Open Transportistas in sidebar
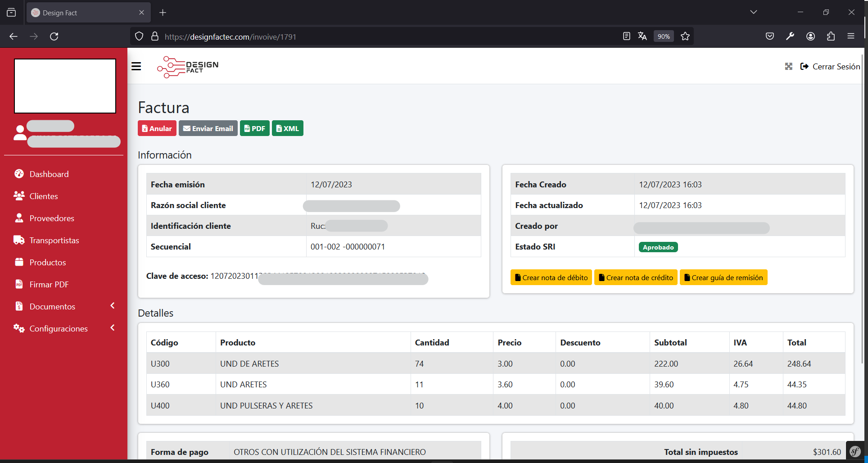 [x=54, y=240]
